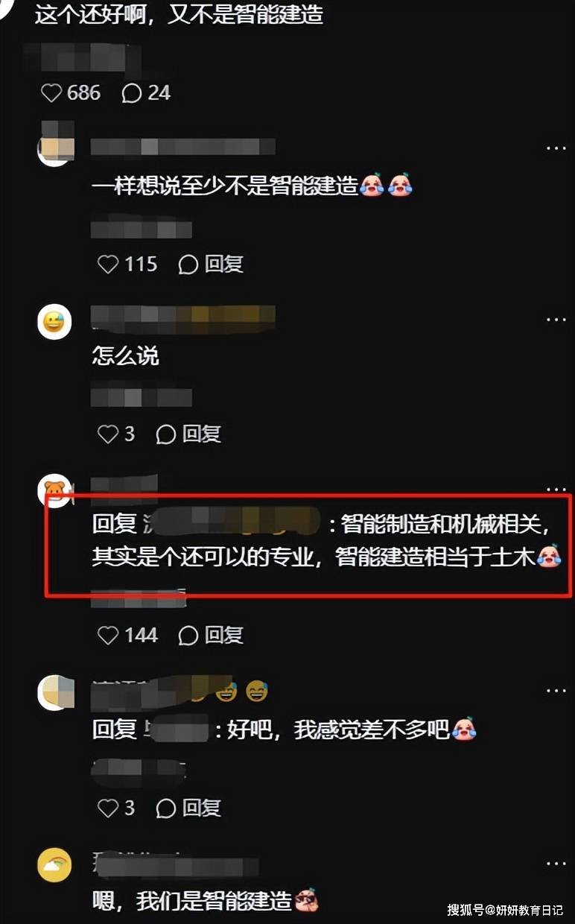The width and height of the screenshot is (575, 924).
Task: Open the 24 replies comment bubble
Action: click(145, 93)
